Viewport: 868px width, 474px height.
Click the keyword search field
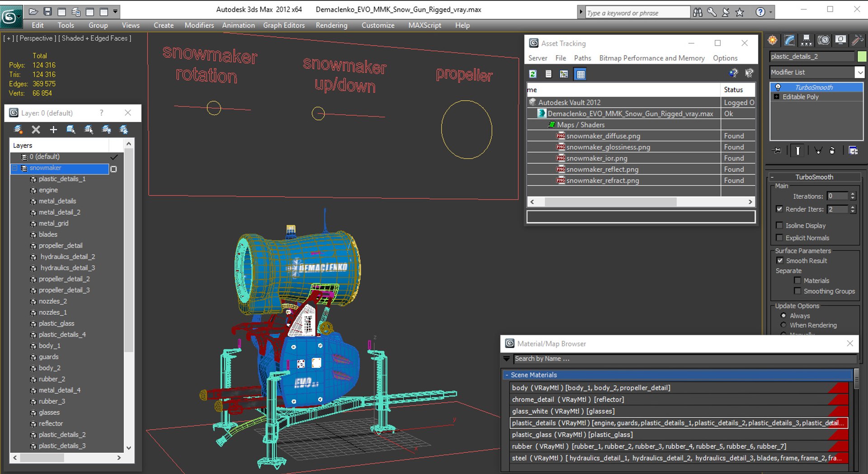click(637, 12)
